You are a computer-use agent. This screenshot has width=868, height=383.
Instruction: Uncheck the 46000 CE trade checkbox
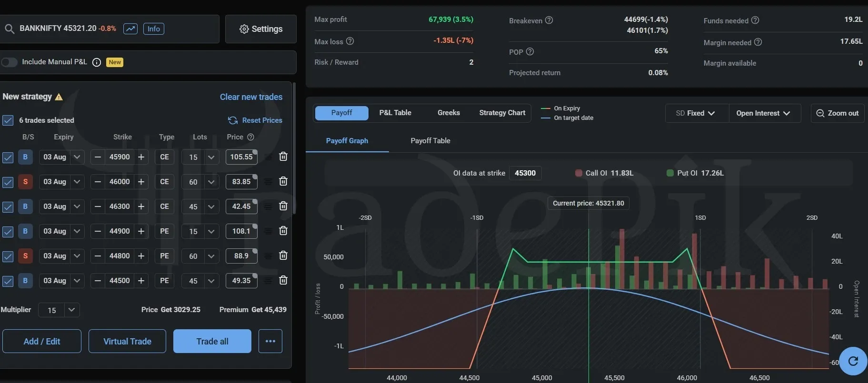coord(8,182)
